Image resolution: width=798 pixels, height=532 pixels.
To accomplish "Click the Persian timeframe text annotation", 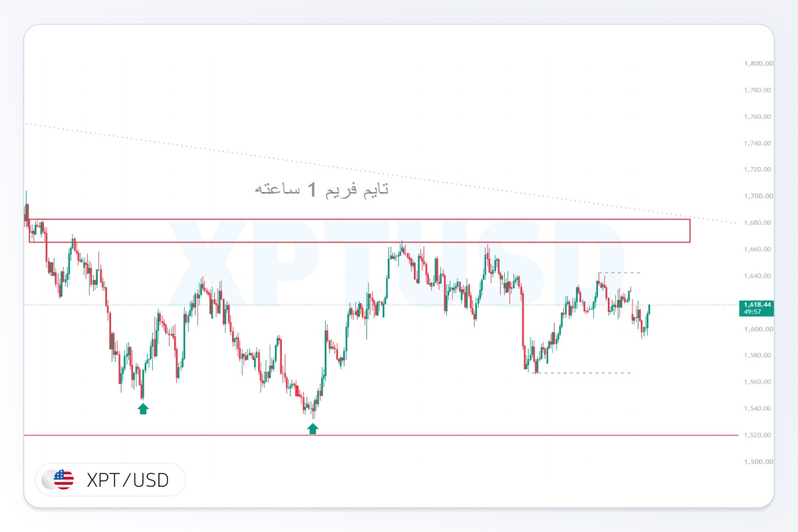I will [322, 190].
